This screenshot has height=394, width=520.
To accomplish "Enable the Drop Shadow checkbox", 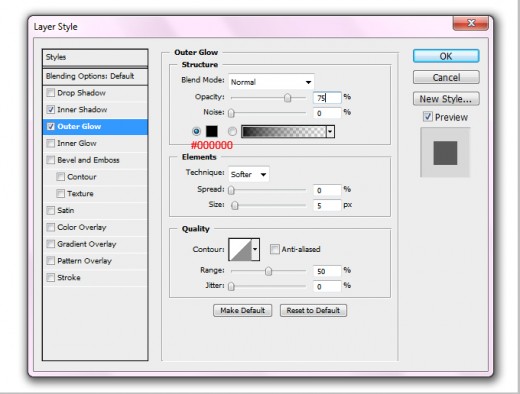I will 51,93.
